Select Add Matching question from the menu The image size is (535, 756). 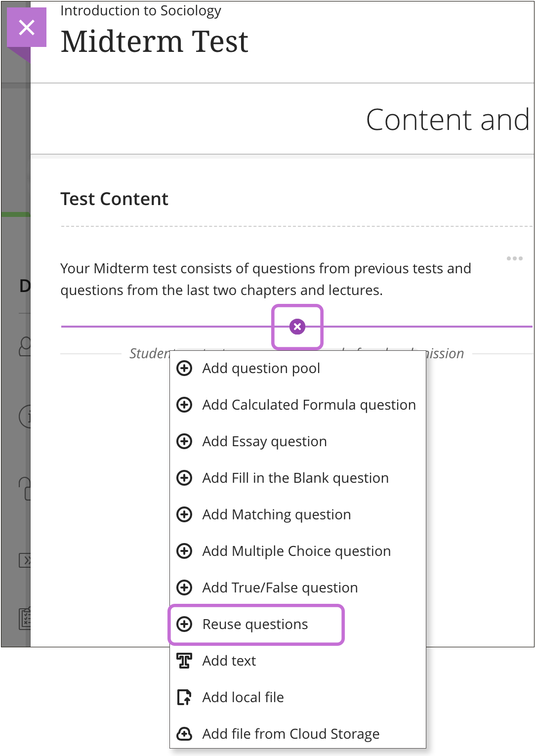[x=276, y=514]
